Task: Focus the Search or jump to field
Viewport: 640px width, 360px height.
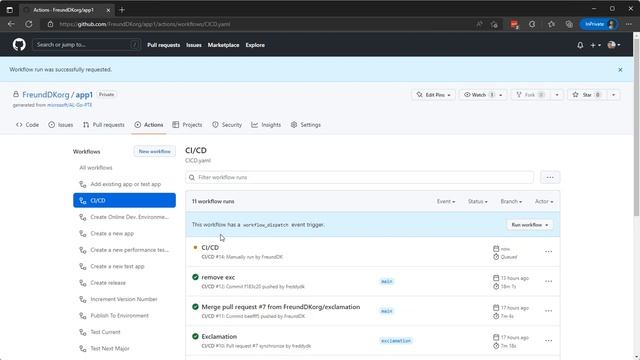Action: (86, 45)
